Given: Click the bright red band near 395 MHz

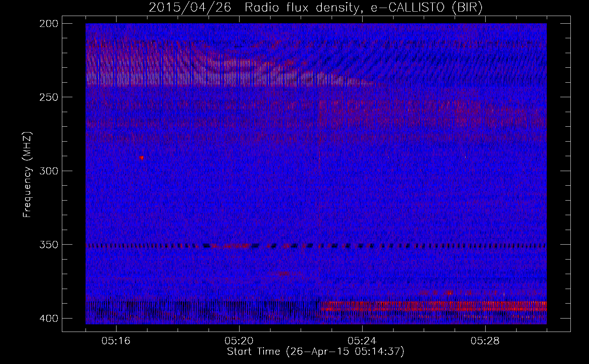Looking at the screenshot, I should pyautogui.click(x=433, y=306).
